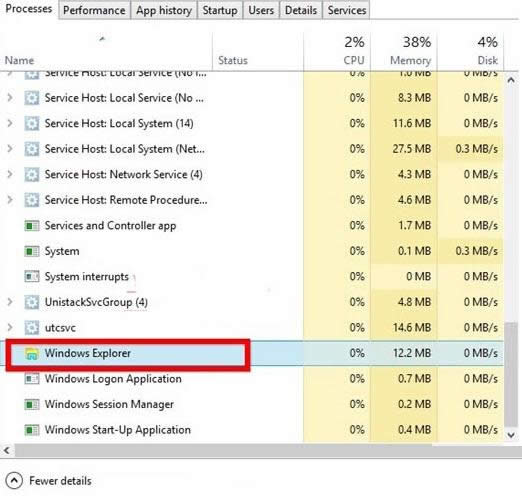The image size is (522, 502).
Task: Expand the utcsvc process
Action: pos(10,328)
